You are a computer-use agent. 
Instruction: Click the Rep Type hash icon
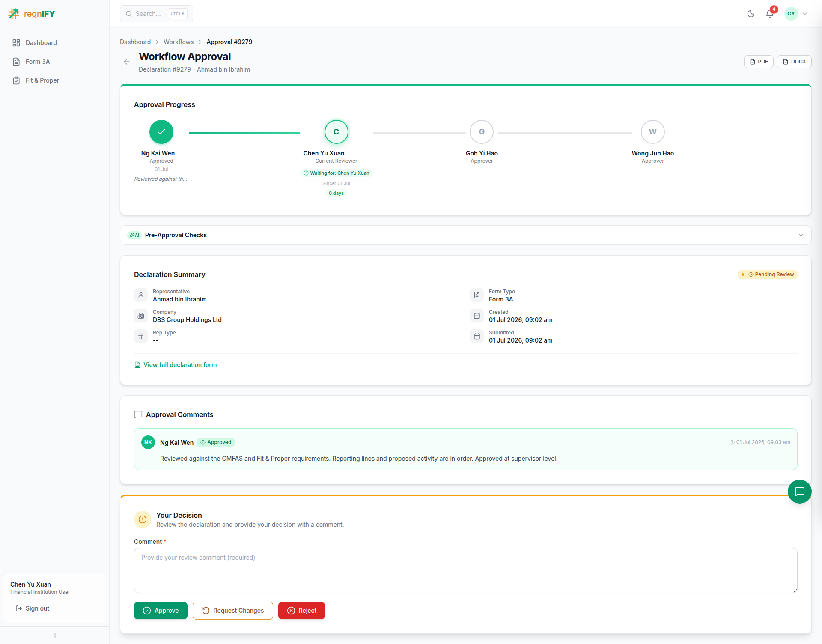(x=141, y=336)
